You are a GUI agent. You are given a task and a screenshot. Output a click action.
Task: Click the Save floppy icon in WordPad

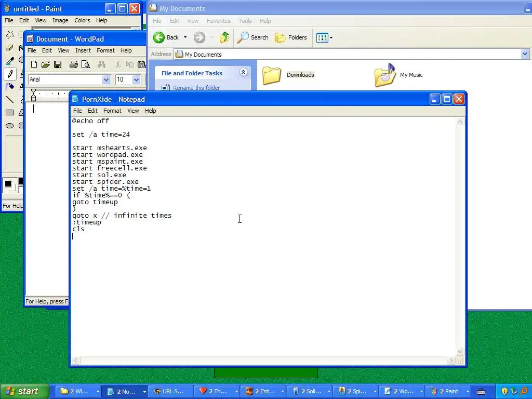tap(58, 64)
